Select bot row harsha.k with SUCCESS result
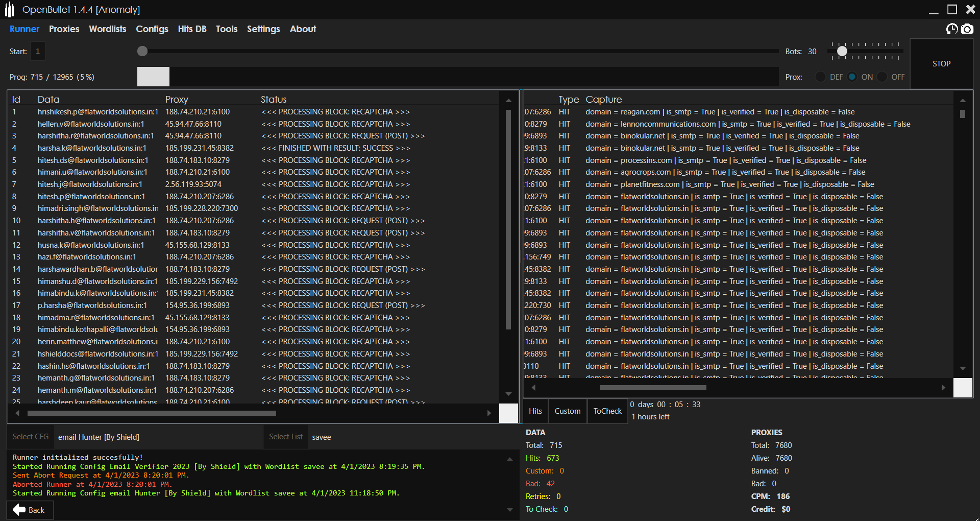The width and height of the screenshot is (980, 521). (x=253, y=148)
